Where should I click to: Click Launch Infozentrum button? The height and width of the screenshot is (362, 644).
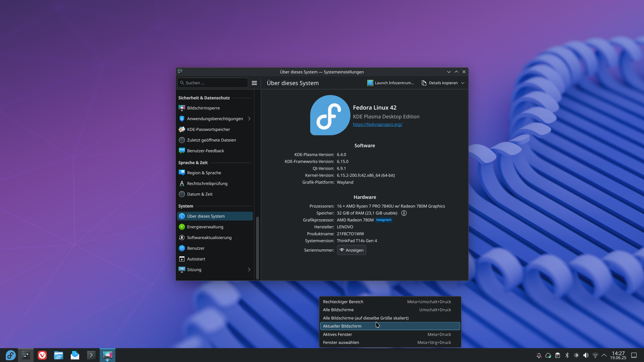[x=391, y=83]
